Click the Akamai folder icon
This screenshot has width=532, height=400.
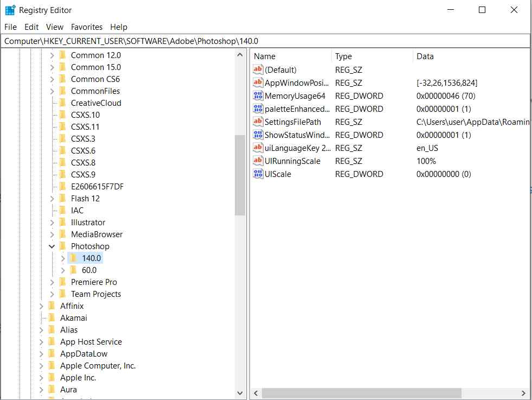tap(52, 318)
